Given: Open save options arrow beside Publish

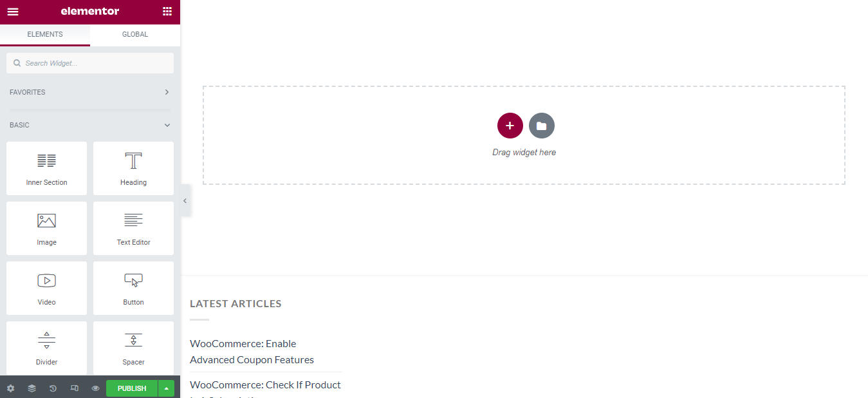Looking at the screenshot, I should tap(166, 388).
